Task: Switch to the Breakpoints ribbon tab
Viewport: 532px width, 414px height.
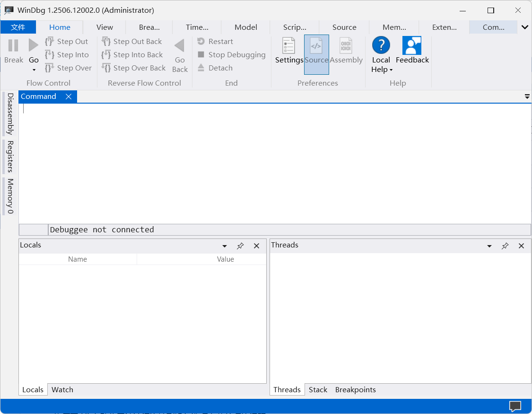Action: tap(149, 27)
